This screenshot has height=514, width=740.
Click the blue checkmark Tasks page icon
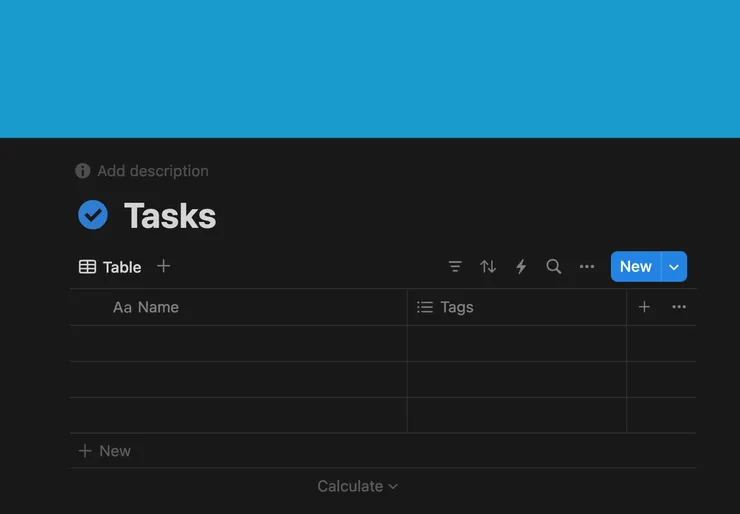93,215
